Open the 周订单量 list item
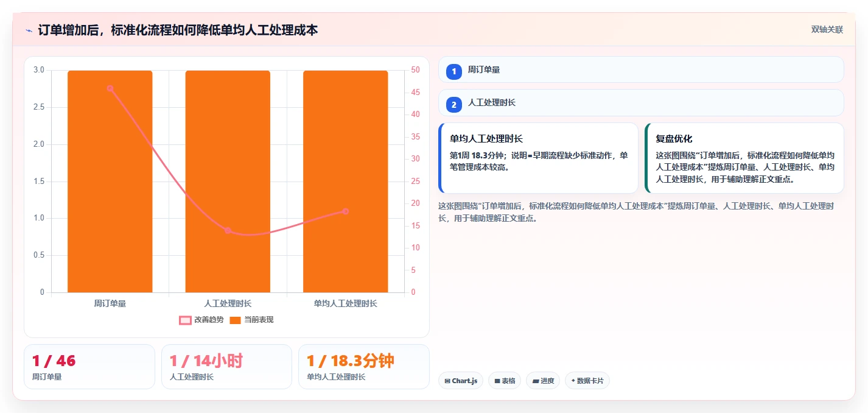 pyautogui.click(x=641, y=69)
